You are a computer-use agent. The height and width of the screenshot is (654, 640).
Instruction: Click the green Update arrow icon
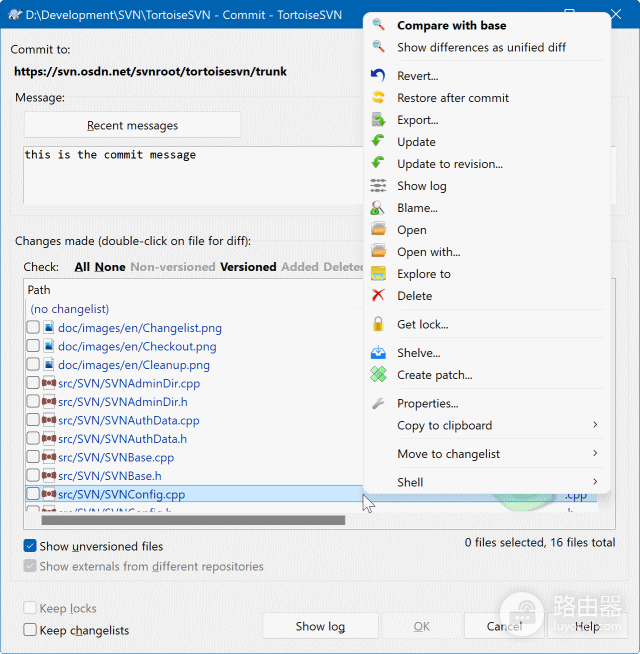378,141
